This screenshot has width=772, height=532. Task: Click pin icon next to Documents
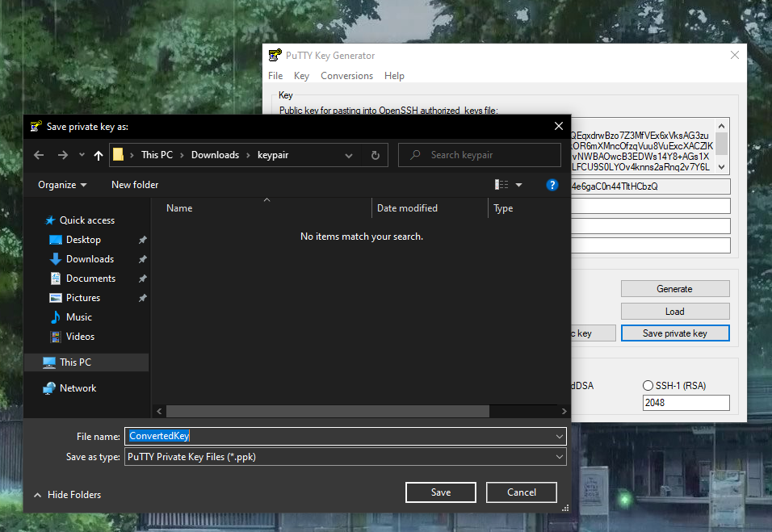click(143, 279)
